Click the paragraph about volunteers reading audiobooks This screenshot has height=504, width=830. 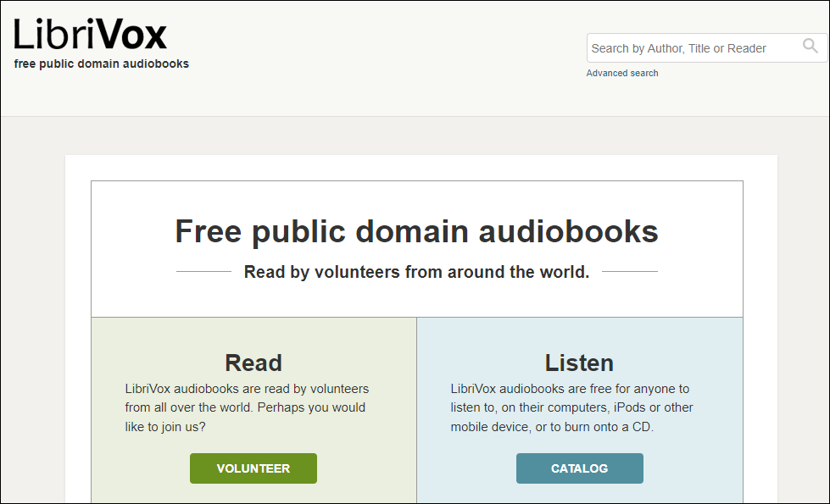(x=248, y=407)
